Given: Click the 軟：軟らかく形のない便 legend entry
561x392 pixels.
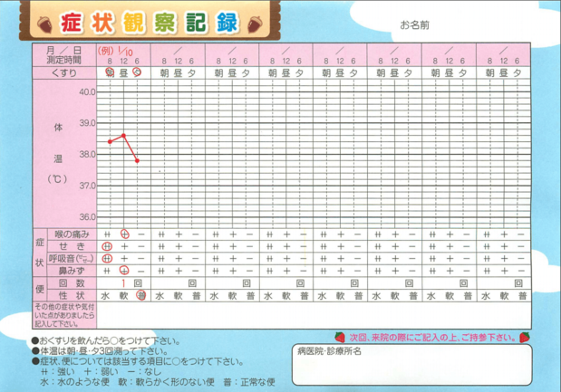Looking at the screenshot, I should pyautogui.click(x=166, y=382).
